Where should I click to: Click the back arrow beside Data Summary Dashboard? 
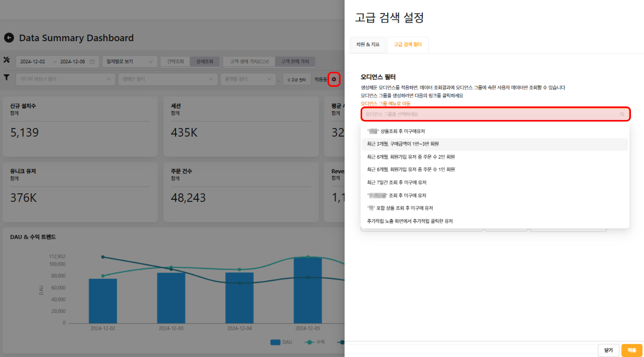coord(9,38)
